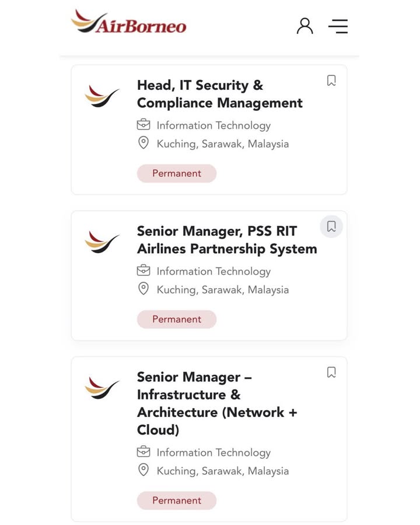Viewport: 420px width, 525px height.
Task: Bookmark the Head, IT Security job
Action: pyautogui.click(x=331, y=80)
